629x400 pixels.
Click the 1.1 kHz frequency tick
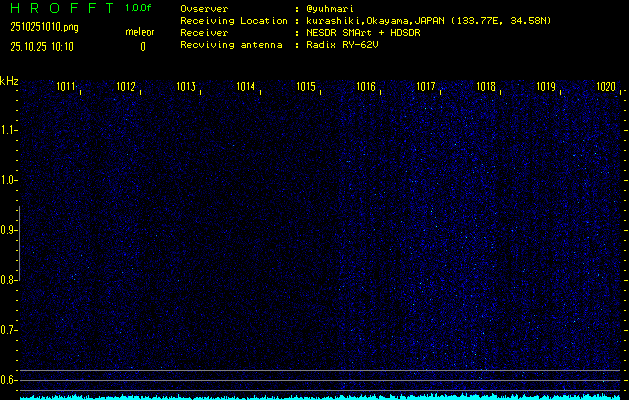click(x=9, y=130)
